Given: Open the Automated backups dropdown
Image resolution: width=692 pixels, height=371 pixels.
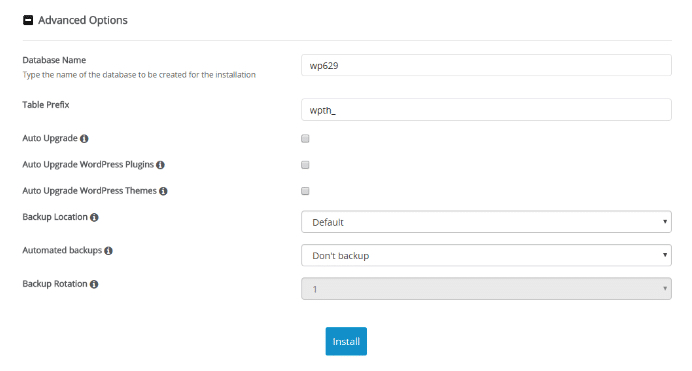Looking at the screenshot, I should [486, 255].
